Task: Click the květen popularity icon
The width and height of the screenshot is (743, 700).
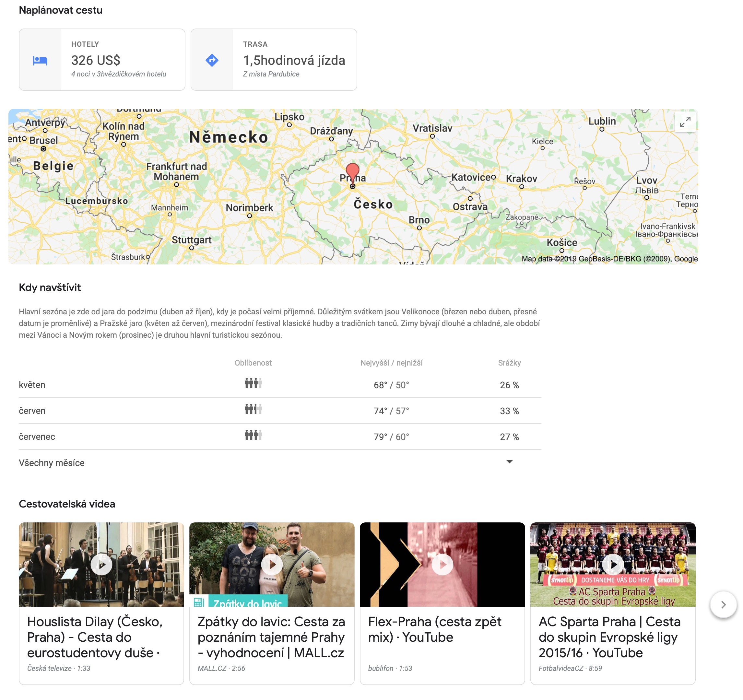Action: 253,383
